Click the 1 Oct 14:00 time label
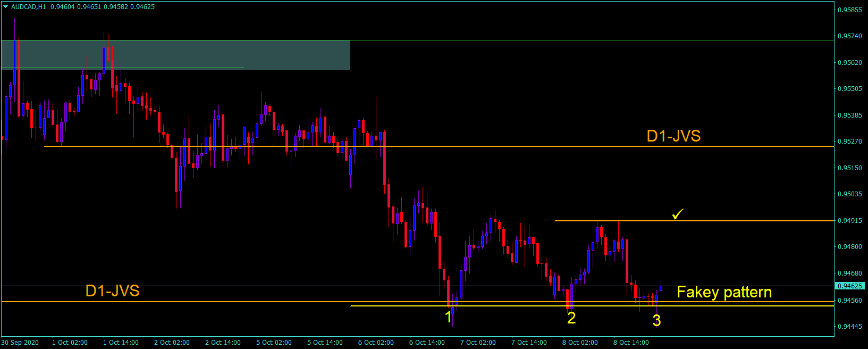The height and width of the screenshot is (349, 868). 121,343
